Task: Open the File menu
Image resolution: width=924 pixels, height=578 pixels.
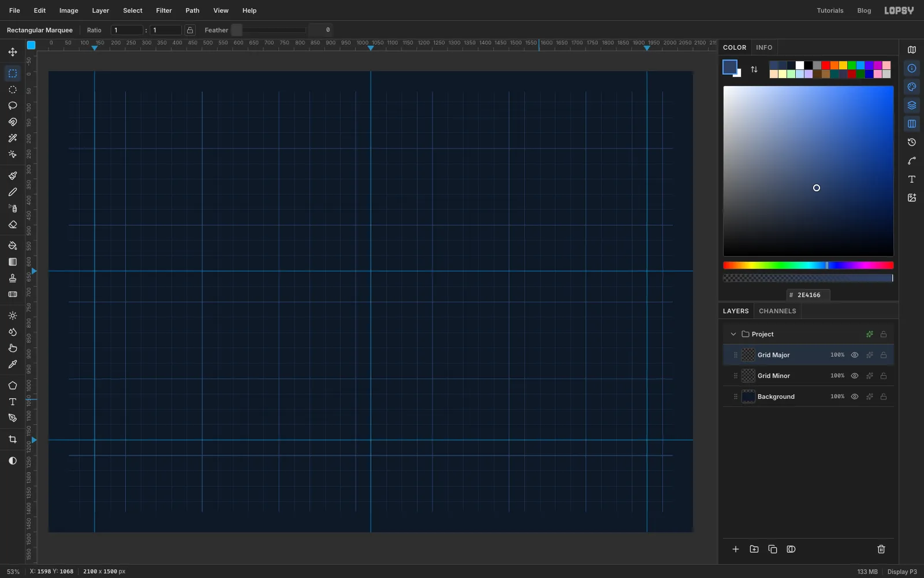Action: coord(14,10)
